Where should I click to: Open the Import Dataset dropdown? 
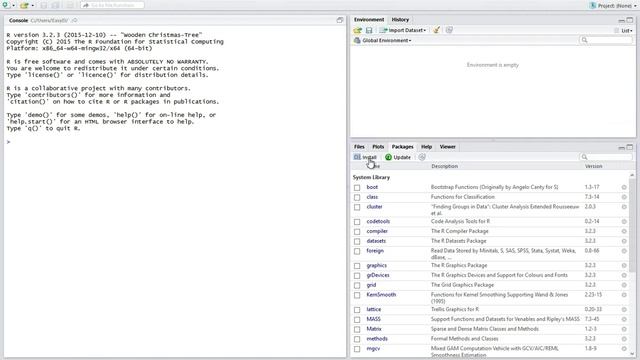403,30
